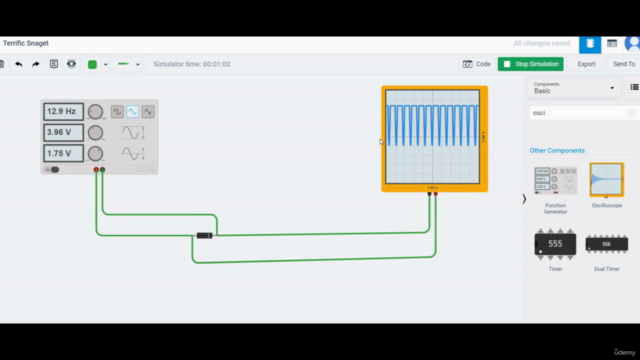Open the Code editor
Image resolution: width=640 pixels, height=360 pixels.
(477, 64)
